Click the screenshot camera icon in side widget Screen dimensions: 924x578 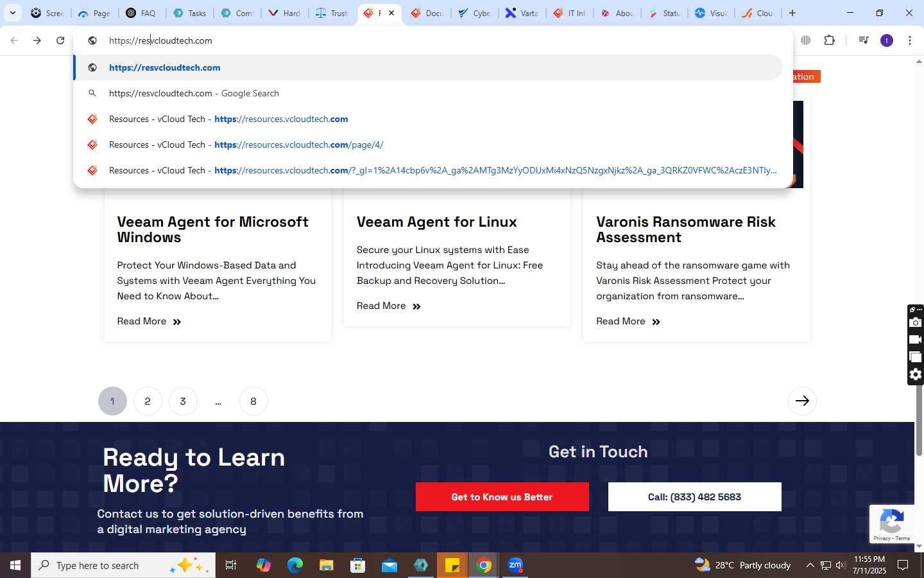pos(916,322)
